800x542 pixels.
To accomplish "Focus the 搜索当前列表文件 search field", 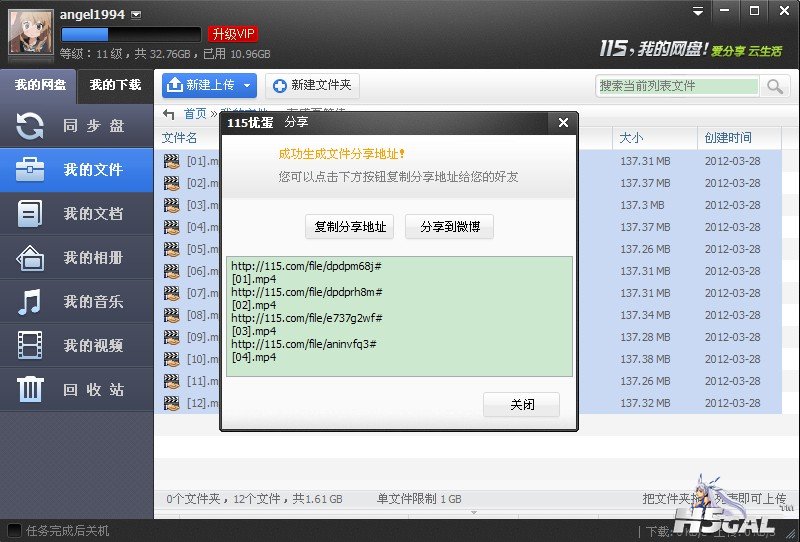I will [678, 86].
